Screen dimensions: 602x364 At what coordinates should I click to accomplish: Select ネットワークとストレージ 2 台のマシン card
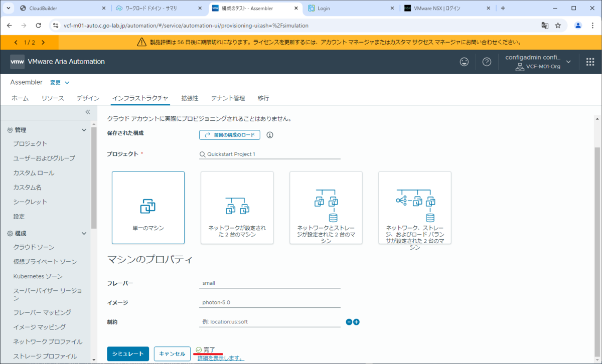(326, 208)
